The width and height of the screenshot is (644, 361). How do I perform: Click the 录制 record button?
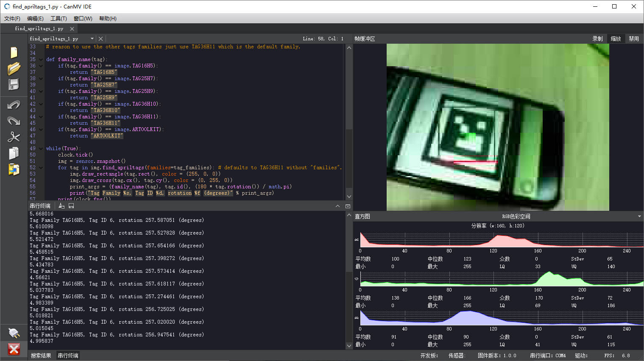click(x=597, y=39)
